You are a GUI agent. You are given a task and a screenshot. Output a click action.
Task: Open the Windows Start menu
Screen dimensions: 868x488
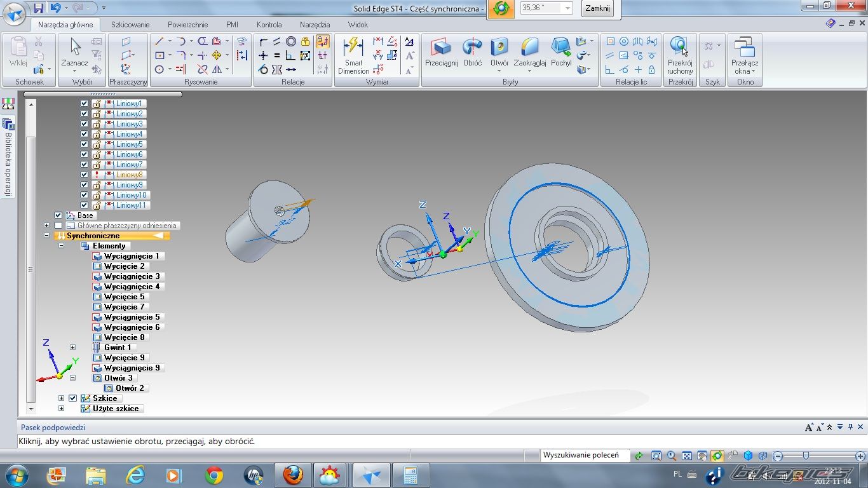tap(17, 475)
